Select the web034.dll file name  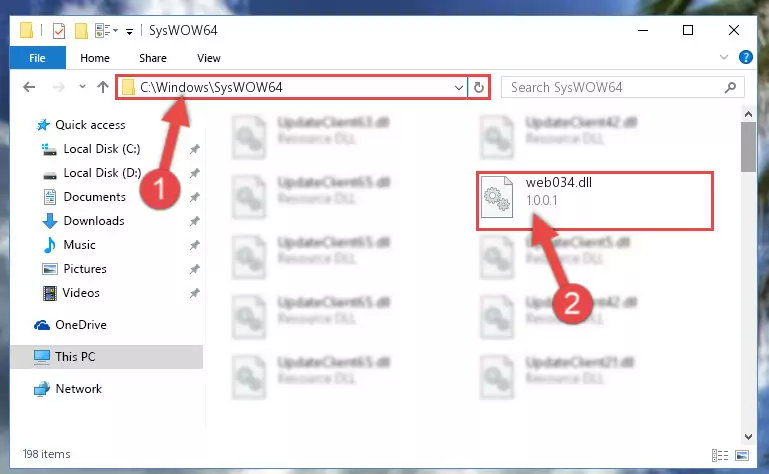559,183
